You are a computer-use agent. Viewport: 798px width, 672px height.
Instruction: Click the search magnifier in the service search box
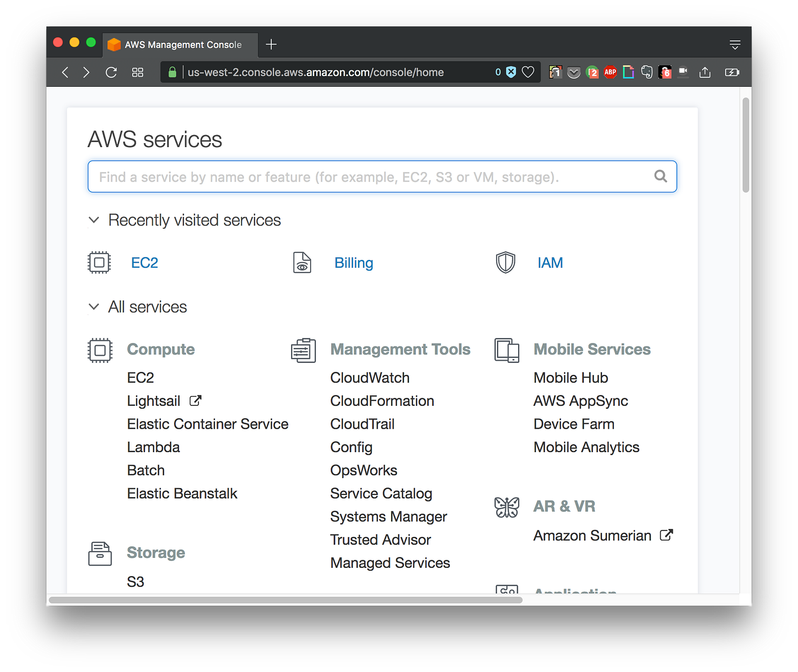click(660, 176)
